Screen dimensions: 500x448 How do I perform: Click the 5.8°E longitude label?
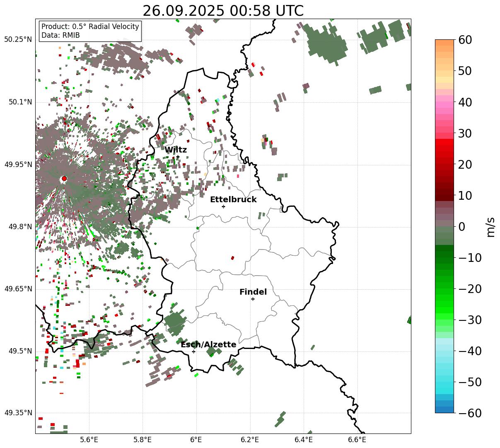point(143,440)
